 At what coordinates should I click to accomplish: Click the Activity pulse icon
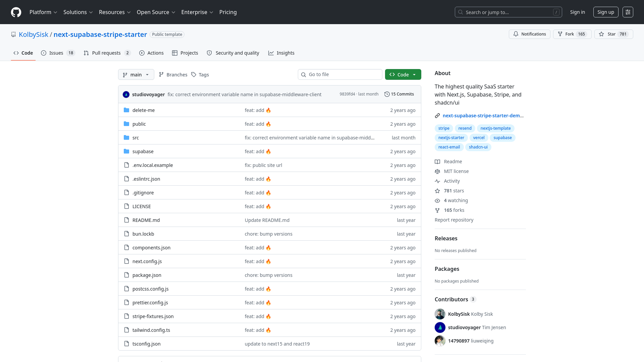(x=437, y=181)
